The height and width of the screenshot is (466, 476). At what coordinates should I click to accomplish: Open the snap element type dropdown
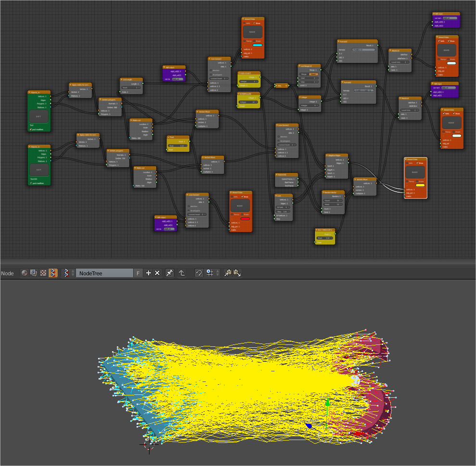[213, 273]
